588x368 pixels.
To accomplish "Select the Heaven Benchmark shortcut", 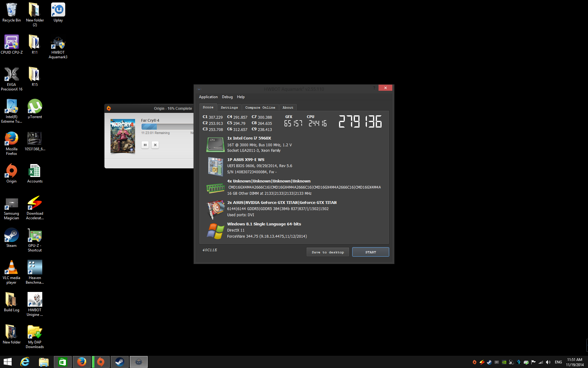I will click(x=35, y=272).
